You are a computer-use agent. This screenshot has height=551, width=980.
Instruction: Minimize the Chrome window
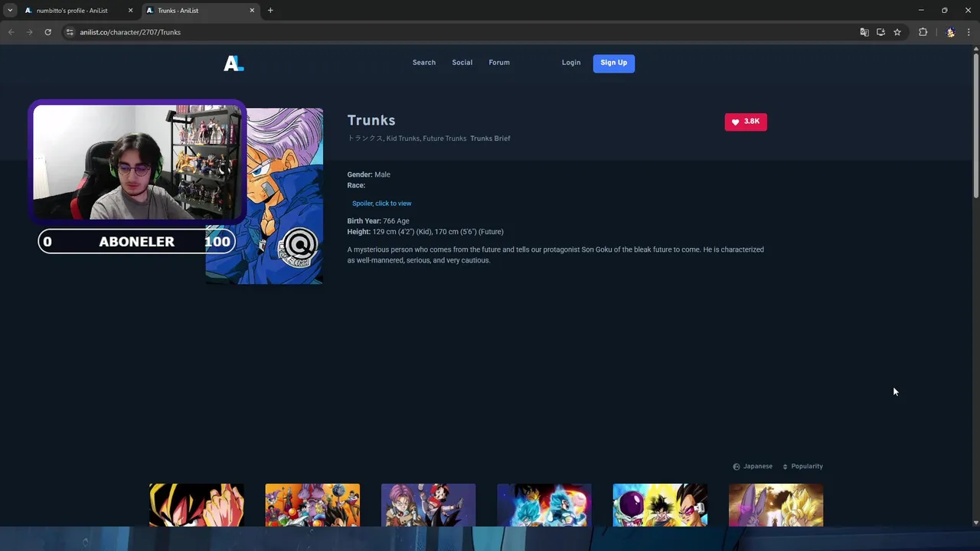(921, 11)
